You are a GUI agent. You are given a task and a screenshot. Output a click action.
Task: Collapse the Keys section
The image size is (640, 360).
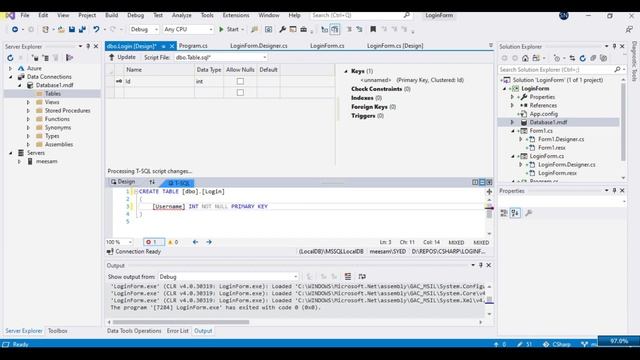pyautogui.click(x=346, y=71)
